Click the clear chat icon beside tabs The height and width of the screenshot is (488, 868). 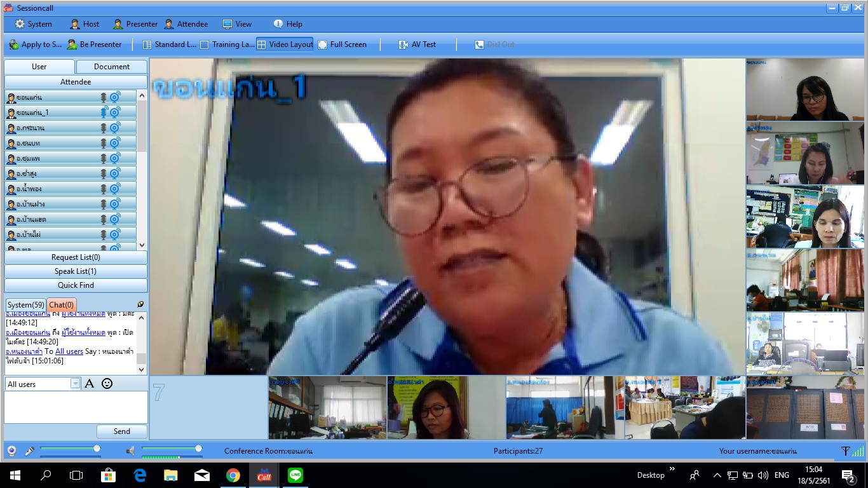click(140, 305)
